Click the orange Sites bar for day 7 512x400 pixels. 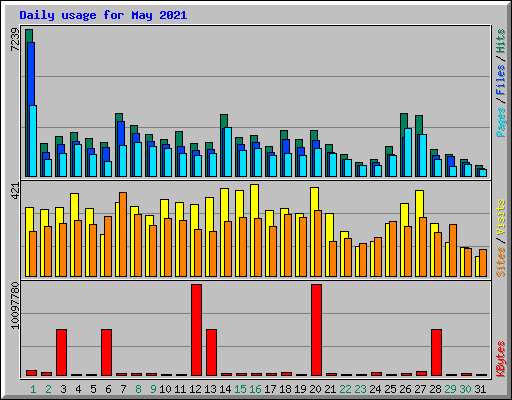[123, 234]
